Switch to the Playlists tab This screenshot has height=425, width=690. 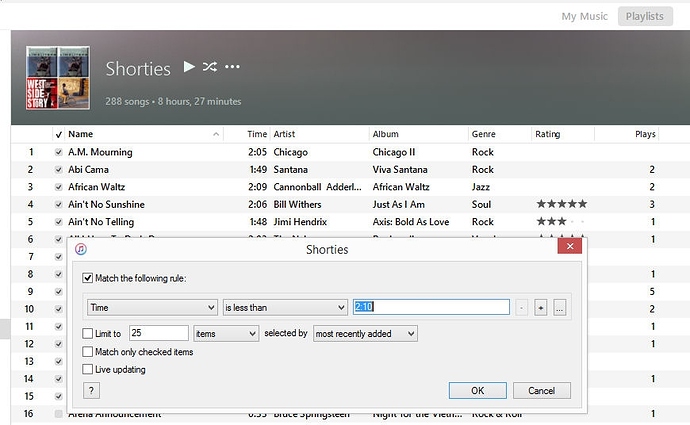[645, 16]
